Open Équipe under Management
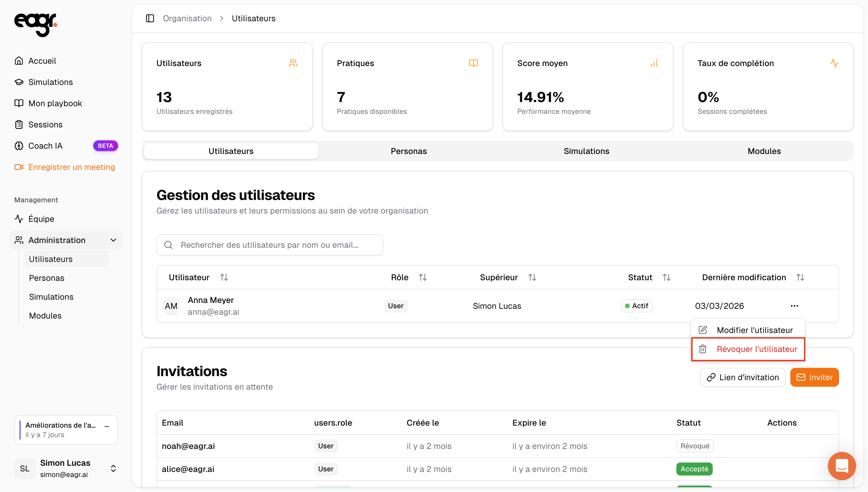 (x=41, y=219)
